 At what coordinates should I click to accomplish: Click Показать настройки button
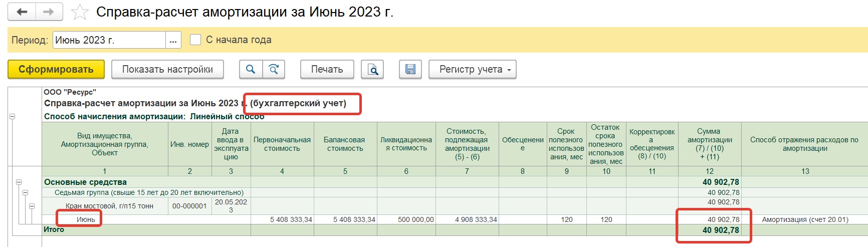click(x=167, y=69)
